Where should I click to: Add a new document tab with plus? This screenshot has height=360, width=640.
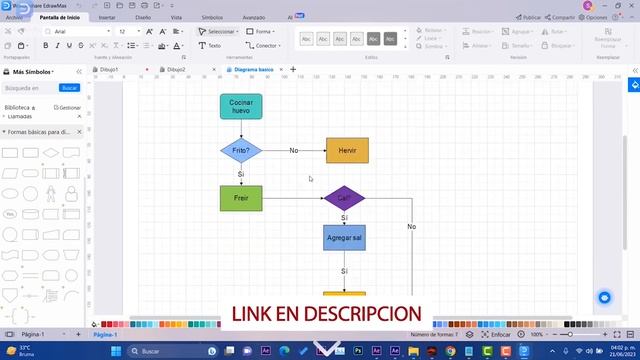click(x=293, y=69)
